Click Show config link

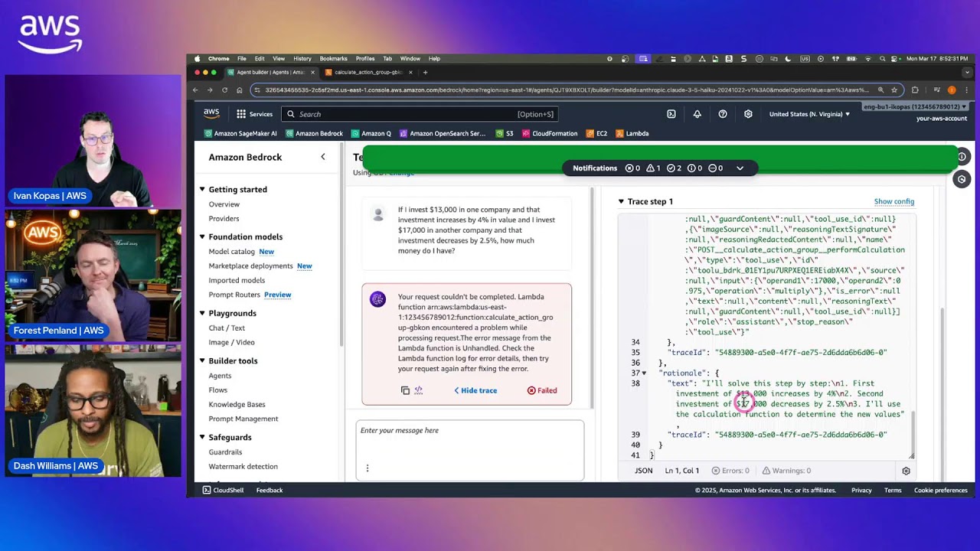click(x=894, y=201)
